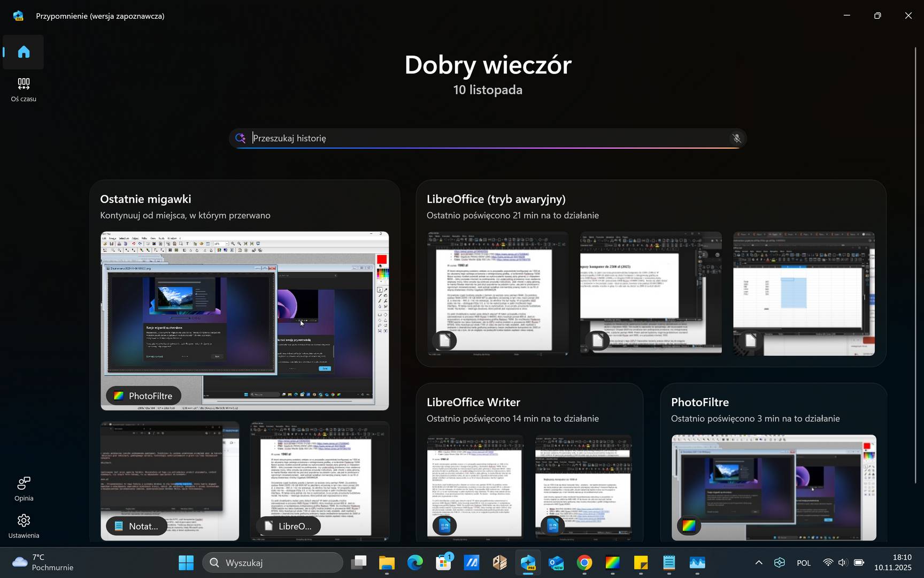Click the "LibreO..." badge on the snapshot
The image size is (924, 578).
tap(288, 526)
